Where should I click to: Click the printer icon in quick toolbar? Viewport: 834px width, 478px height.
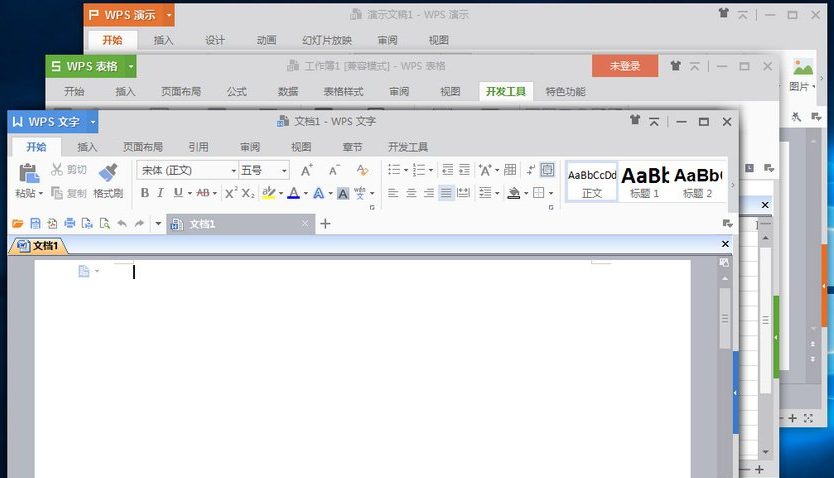(x=70, y=223)
